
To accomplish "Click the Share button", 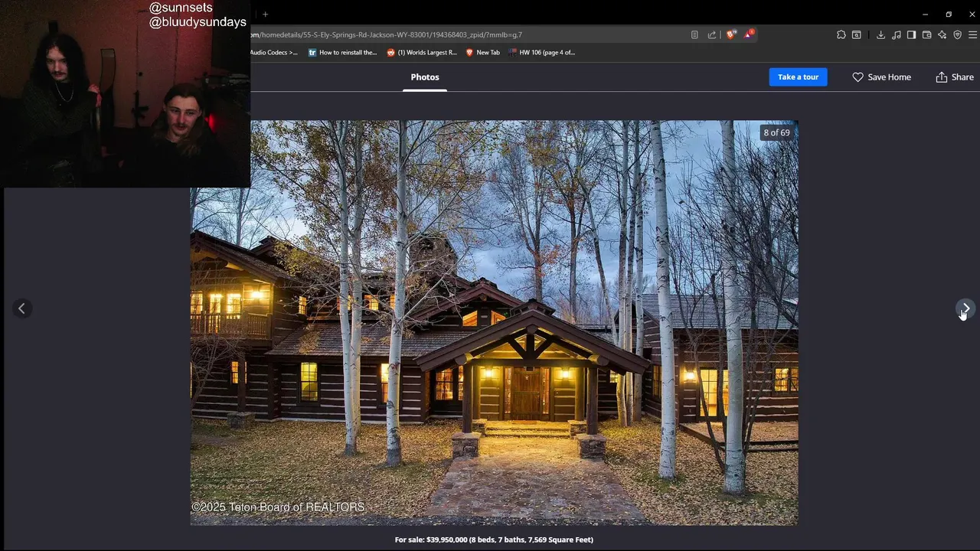I will [954, 77].
